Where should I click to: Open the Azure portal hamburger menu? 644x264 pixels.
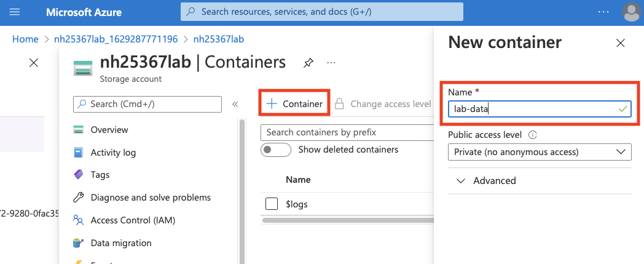coord(15,12)
